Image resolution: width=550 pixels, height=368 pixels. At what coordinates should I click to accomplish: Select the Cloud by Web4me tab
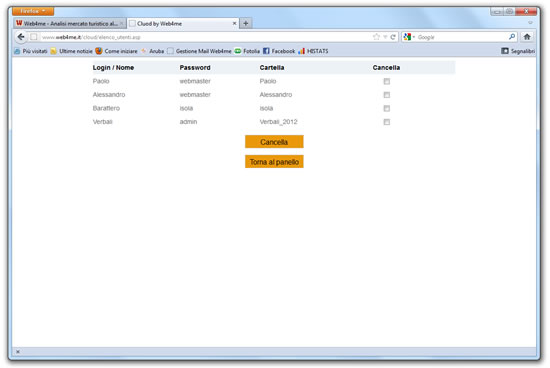(x=183, y=24)
